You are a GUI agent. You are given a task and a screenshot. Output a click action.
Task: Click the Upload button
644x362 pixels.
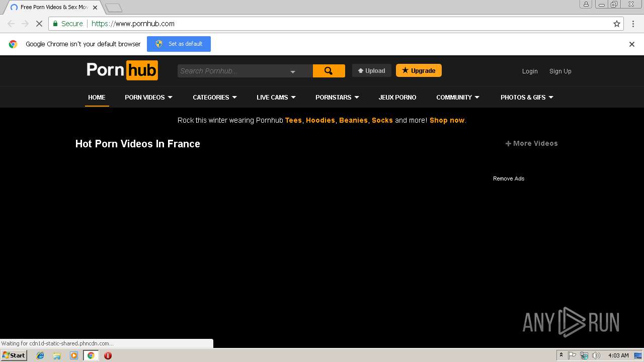371,71
